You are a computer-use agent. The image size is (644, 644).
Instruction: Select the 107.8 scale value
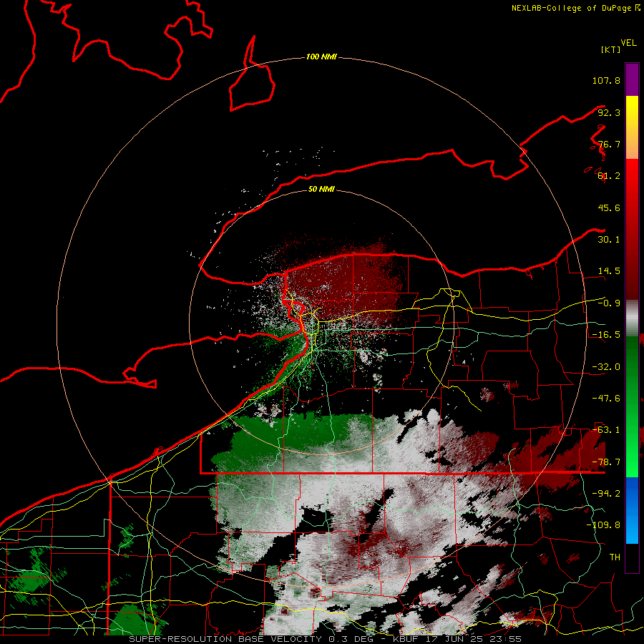coord(606,80)
